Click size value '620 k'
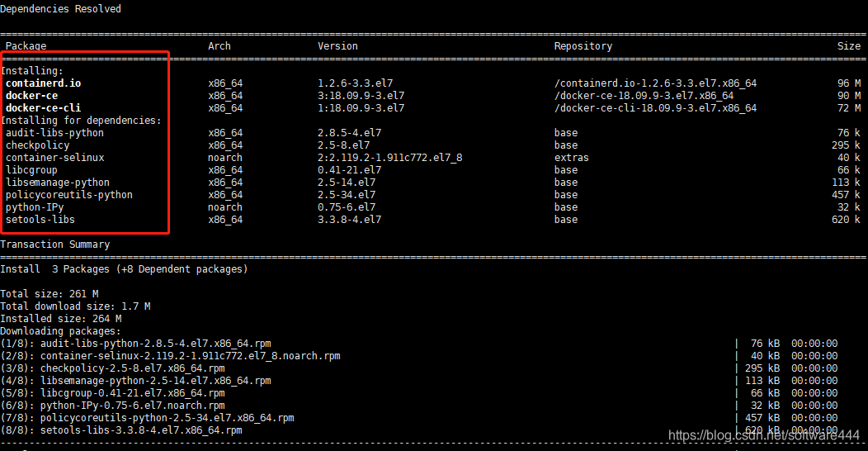The height and width of the screenshot is (451, 868). (x=846, y=220)
